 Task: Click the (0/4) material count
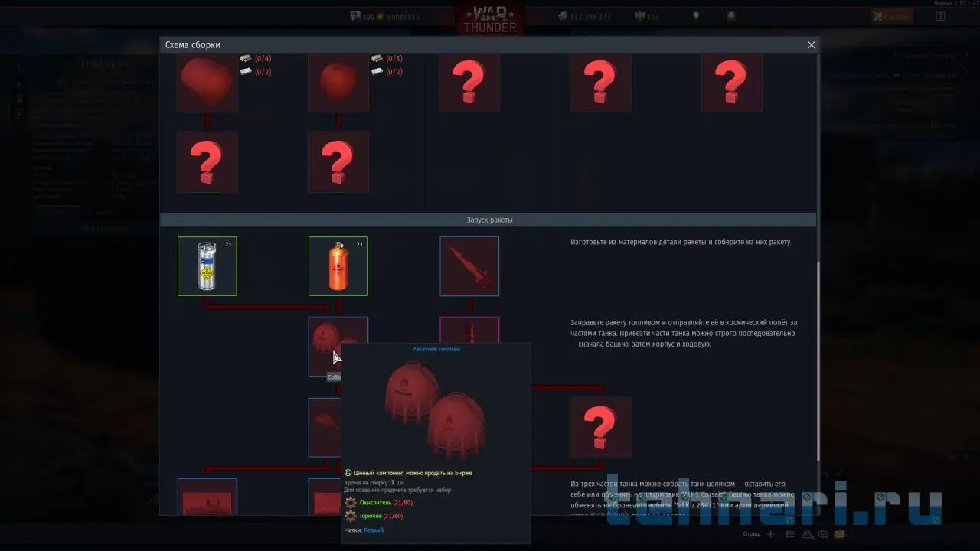[x=263, y=58]
